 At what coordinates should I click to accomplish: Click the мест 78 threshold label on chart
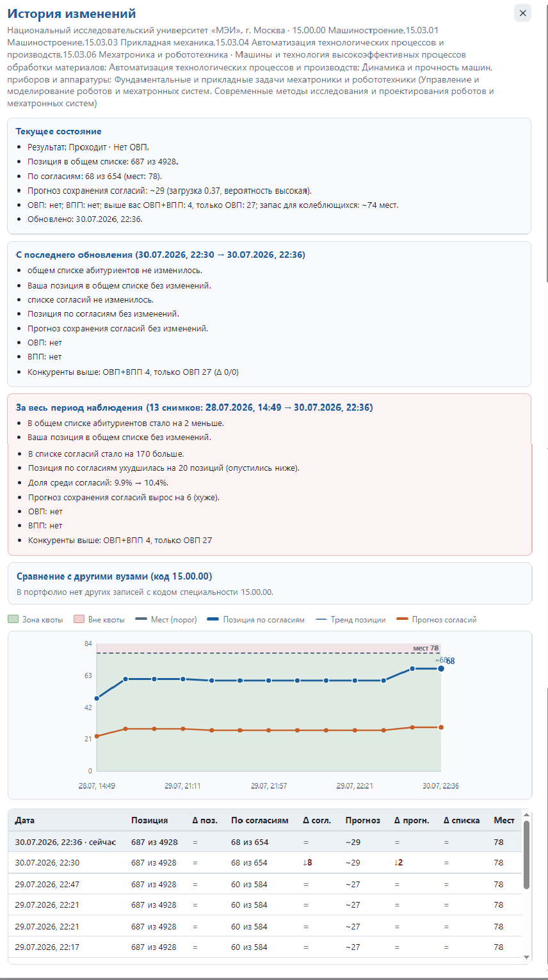(x=426, y=648)
